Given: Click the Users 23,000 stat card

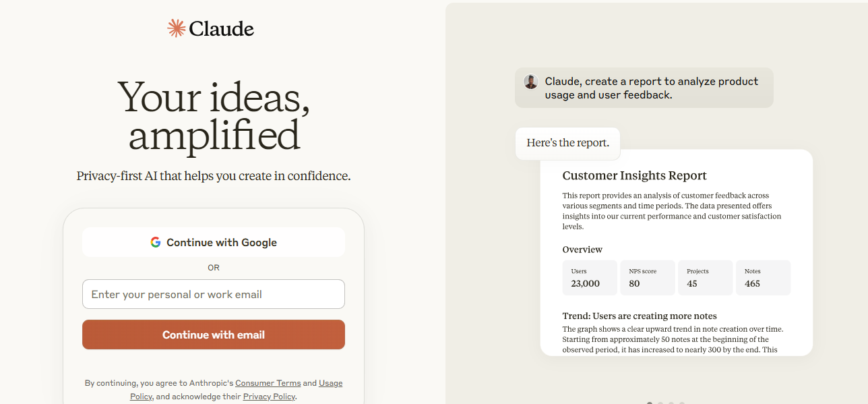Looking at the screenshot, I should (x=590, y=278).
